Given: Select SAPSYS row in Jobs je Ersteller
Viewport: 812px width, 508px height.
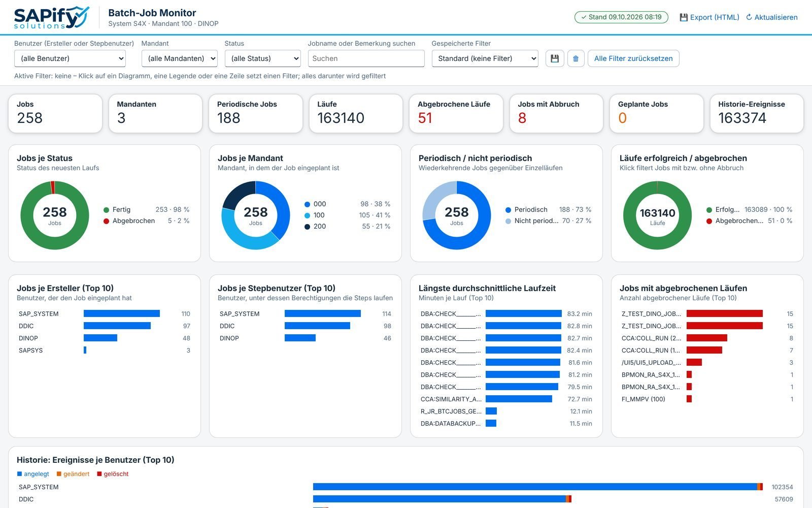Looking at the screenshot, I should pyautogui.click(x=105, y=351).
